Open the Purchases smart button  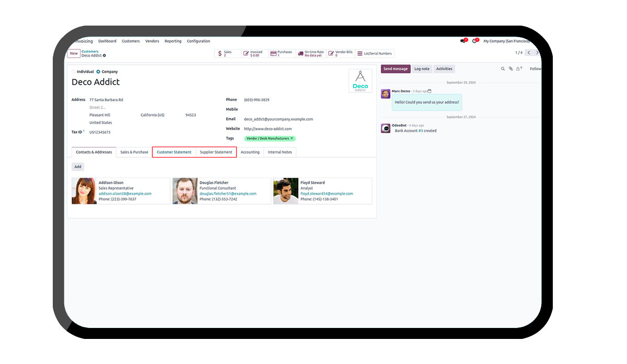[x=282, y=53]
